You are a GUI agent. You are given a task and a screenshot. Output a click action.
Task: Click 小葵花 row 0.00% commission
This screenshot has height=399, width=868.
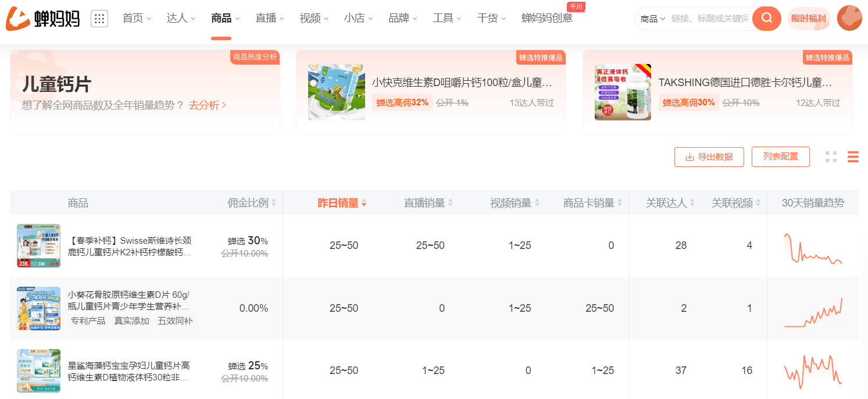click(253, 308)
